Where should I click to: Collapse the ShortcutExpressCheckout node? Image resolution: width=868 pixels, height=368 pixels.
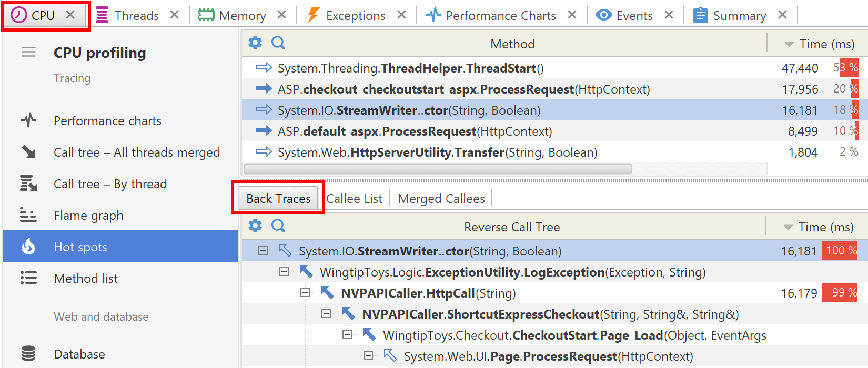(x=326, y=314)
